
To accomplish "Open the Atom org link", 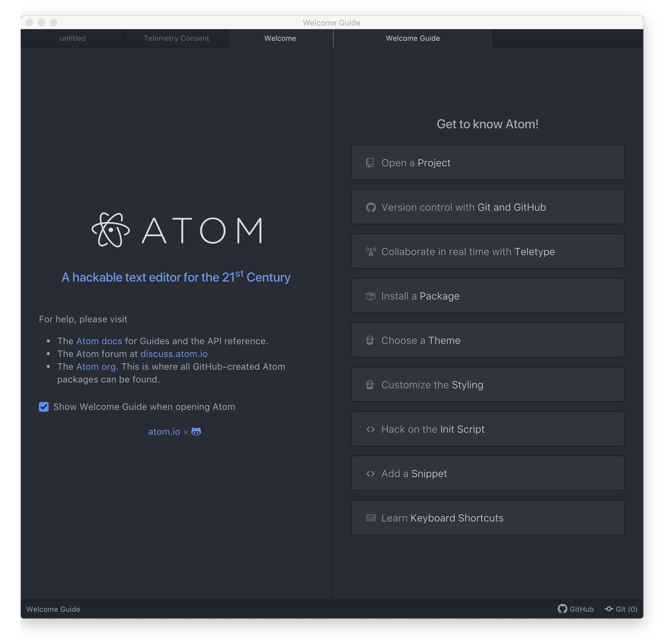I will point(96,367).
